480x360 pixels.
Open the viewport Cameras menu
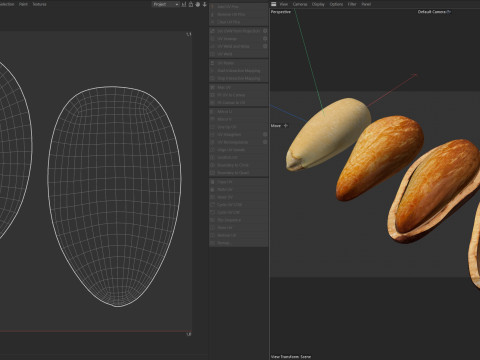300,4
